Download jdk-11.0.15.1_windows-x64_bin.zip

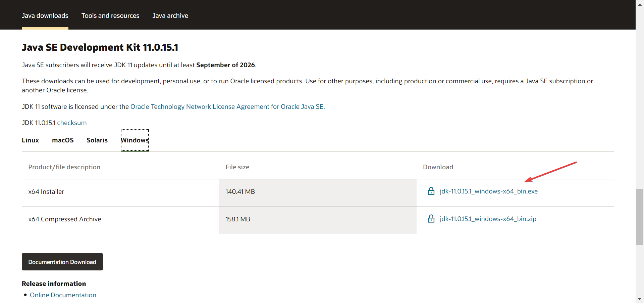[x=488, y=219]
